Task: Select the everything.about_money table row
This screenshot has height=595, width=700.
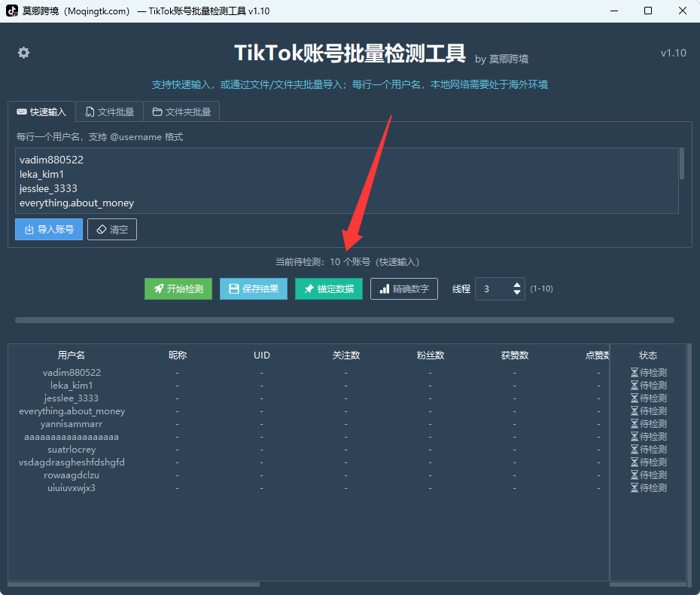Action: pos(309,411)
